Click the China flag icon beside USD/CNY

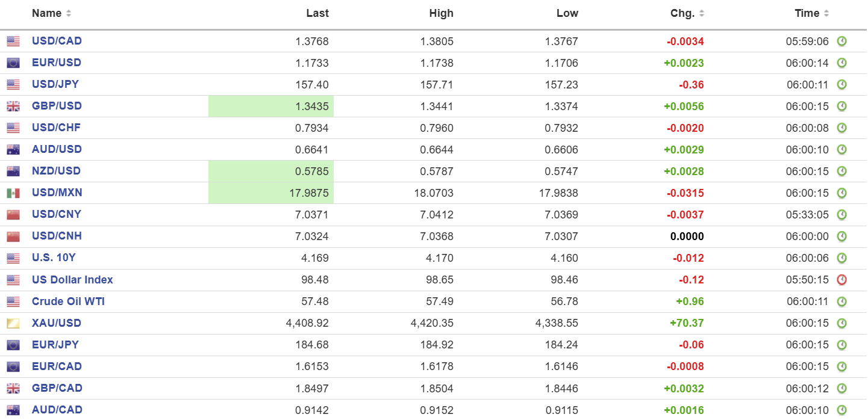click(13, 215)
